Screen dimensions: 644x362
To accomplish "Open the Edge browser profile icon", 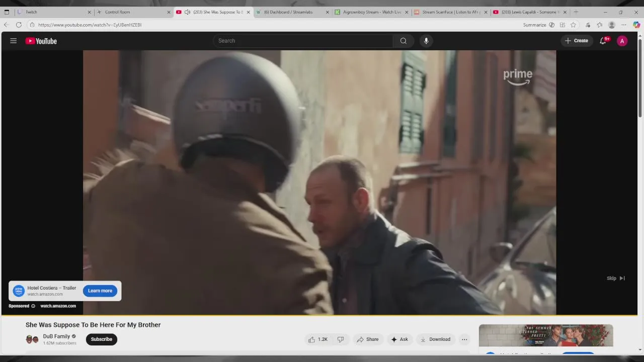I will click(x=612, y=25).
